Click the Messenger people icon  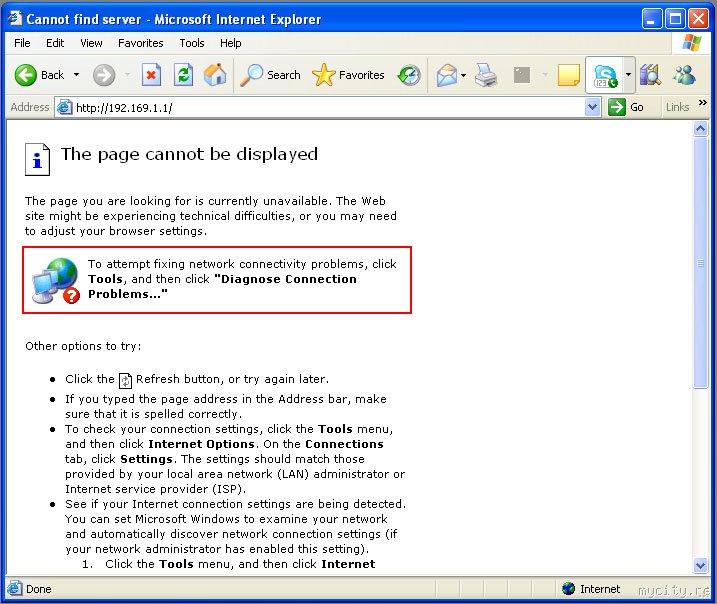tap(685, 75)
